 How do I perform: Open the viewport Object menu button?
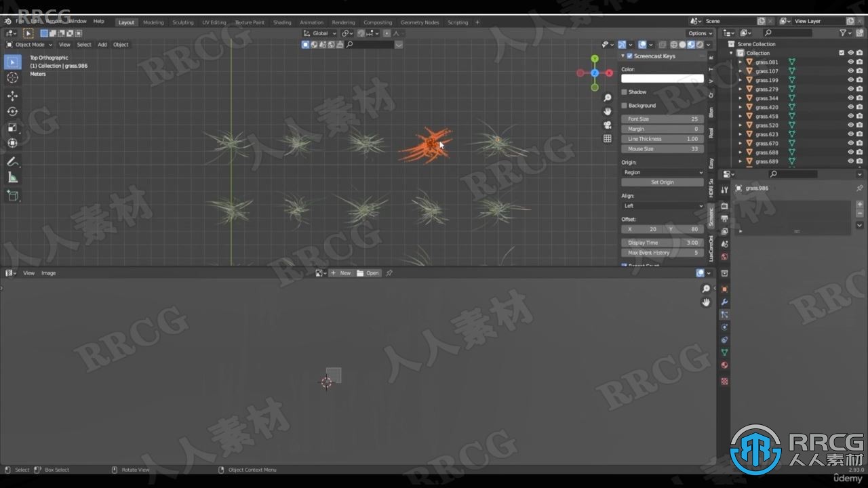tap(121, 45)
